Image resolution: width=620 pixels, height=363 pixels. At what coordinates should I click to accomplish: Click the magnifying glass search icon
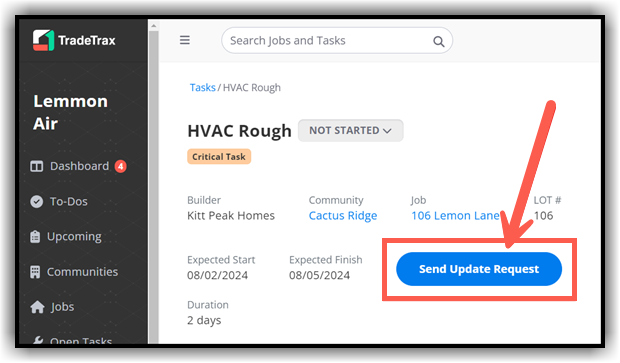click(439, 41)
